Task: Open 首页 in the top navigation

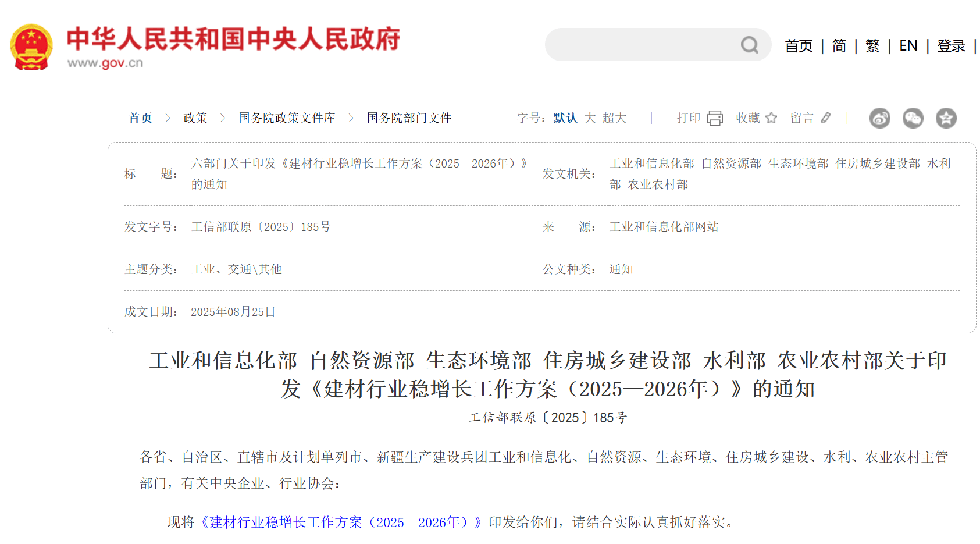Action: (799, 46)
